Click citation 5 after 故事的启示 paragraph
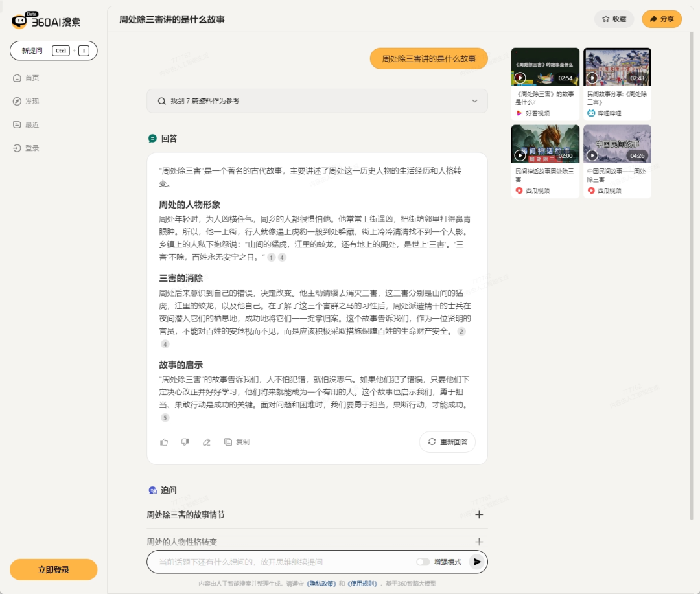The width and height of the screenshot is (700, 594). pyautogui.click(x=165, y=418)
